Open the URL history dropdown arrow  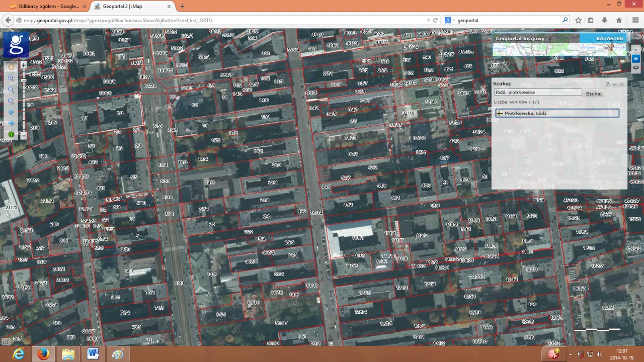pos(428,21)
